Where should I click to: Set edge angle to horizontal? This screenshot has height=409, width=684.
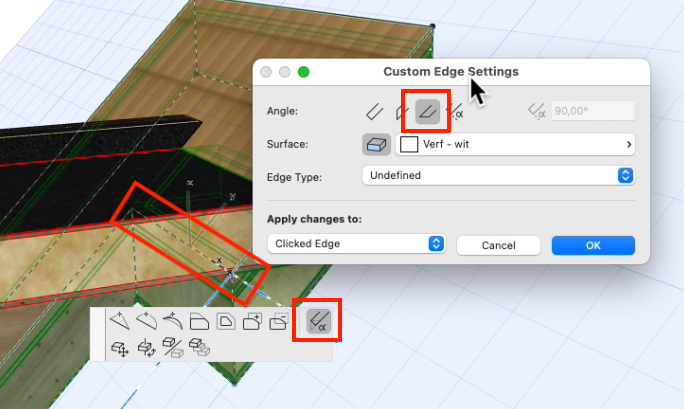[x=428, y=112]
